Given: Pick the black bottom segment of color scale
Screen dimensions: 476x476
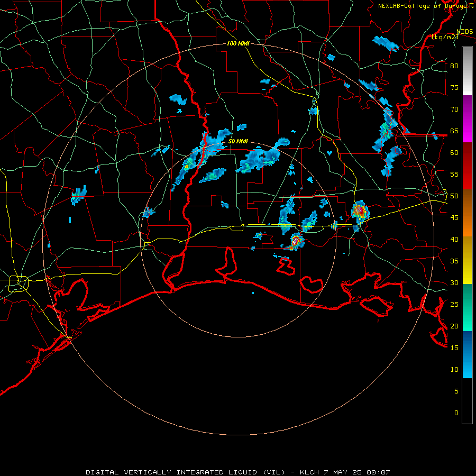Looking at the screenshot, I should 467,401.
